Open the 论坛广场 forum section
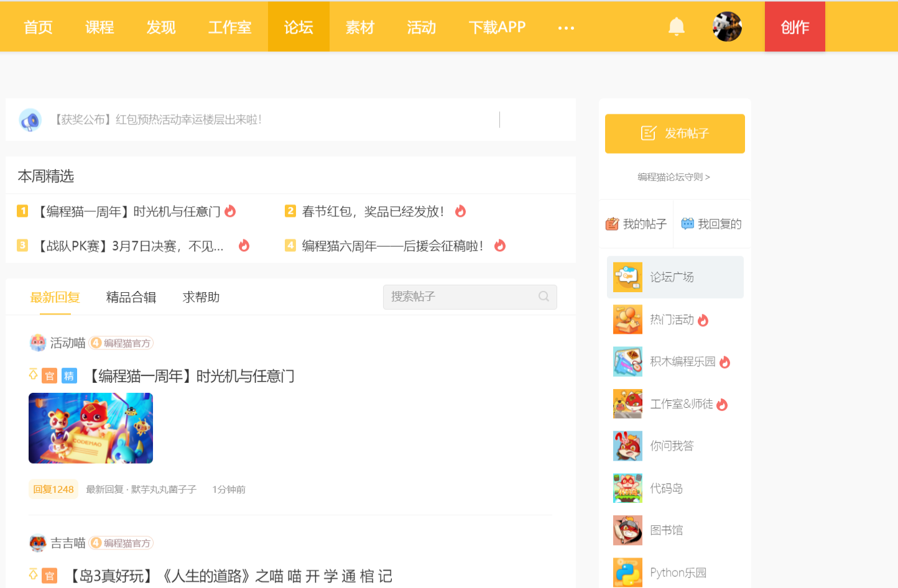 675,277
